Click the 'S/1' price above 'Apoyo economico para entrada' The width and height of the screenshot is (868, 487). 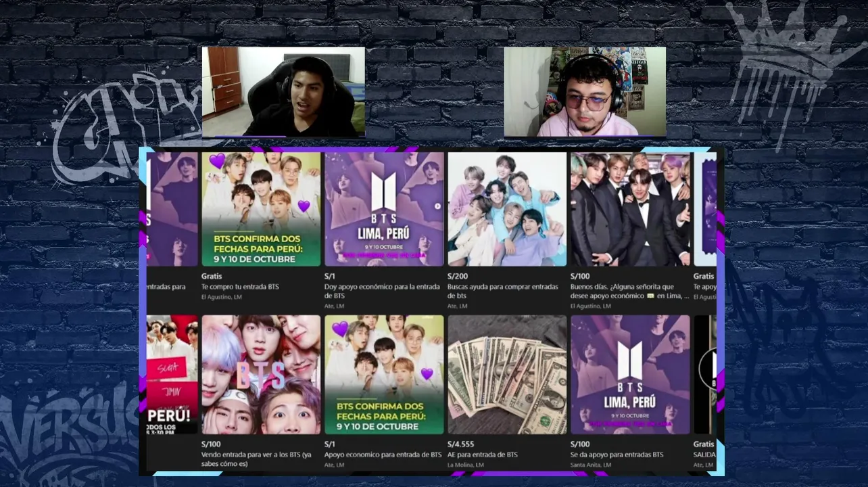330,444
